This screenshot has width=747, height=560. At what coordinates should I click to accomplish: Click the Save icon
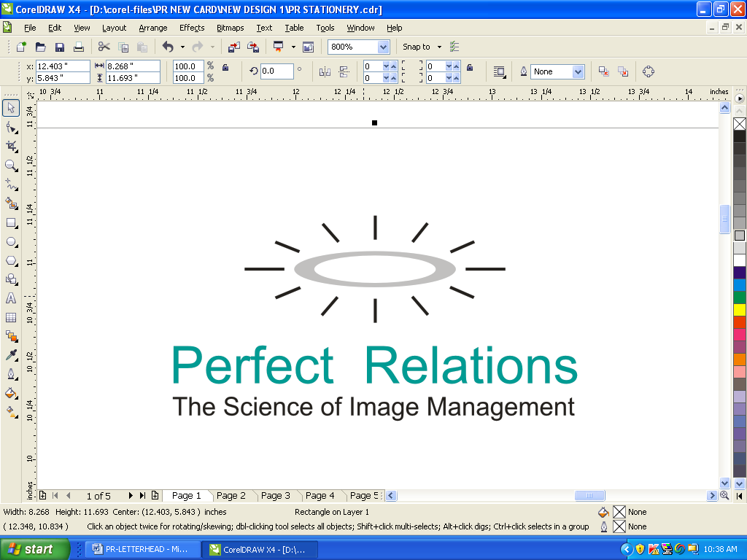(60, 47)
